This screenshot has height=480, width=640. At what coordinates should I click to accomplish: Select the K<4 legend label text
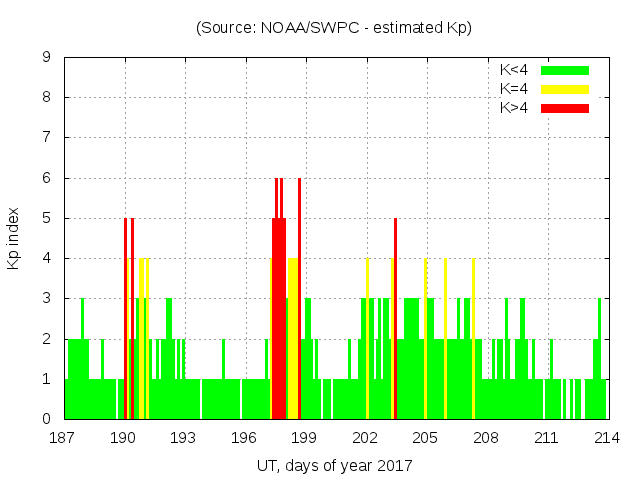click(x=515, y=70)
